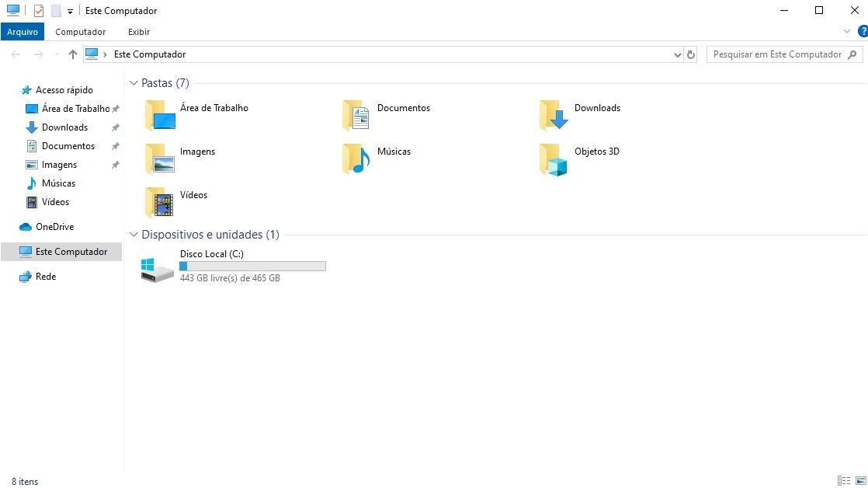Open the Downloads folder in main pane
Screen dimensions: 868x488
click(x=554, y=115)
